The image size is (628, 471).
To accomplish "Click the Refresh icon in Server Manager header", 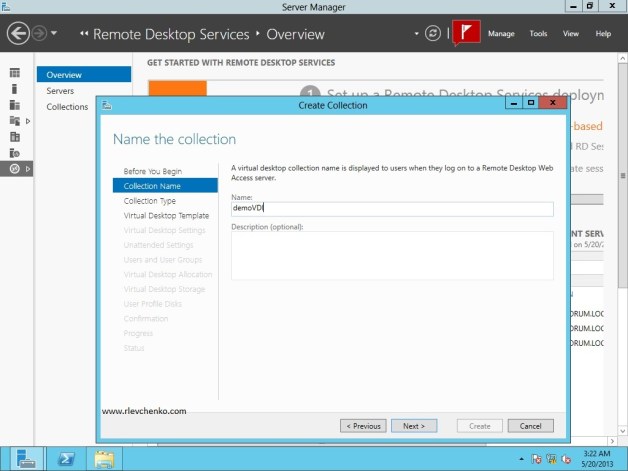I will (433, 33).
